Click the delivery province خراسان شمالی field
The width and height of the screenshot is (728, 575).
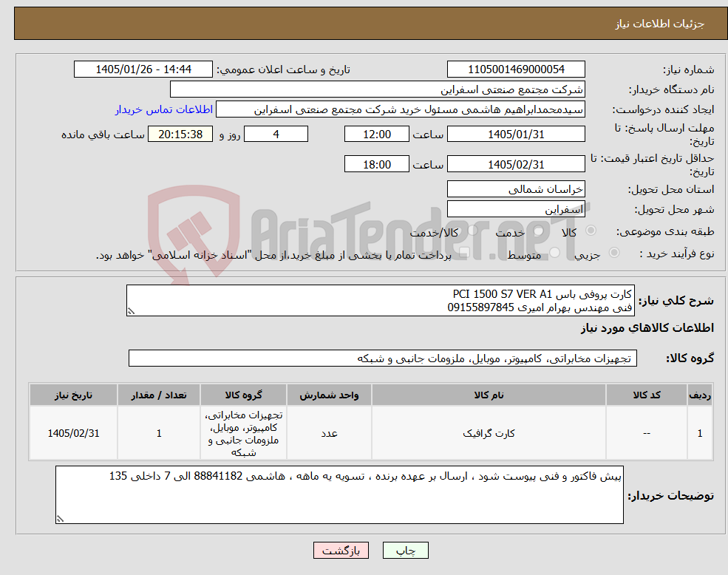(516, 188)
